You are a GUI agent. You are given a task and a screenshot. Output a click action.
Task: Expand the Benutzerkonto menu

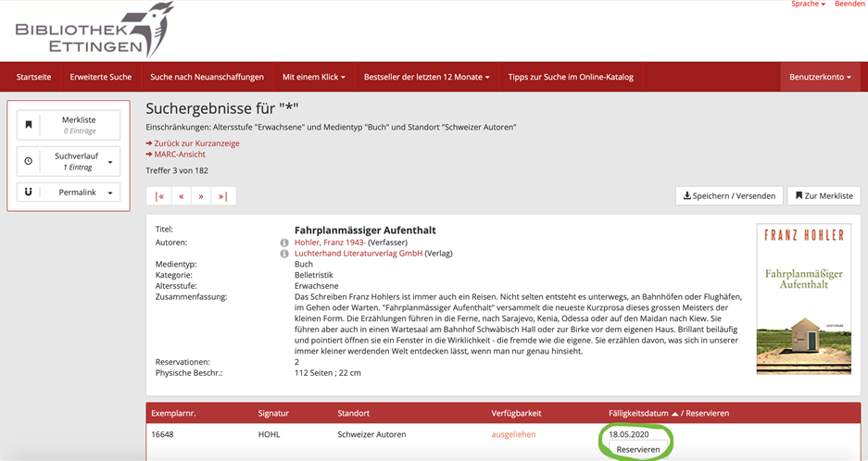(820, 77)
